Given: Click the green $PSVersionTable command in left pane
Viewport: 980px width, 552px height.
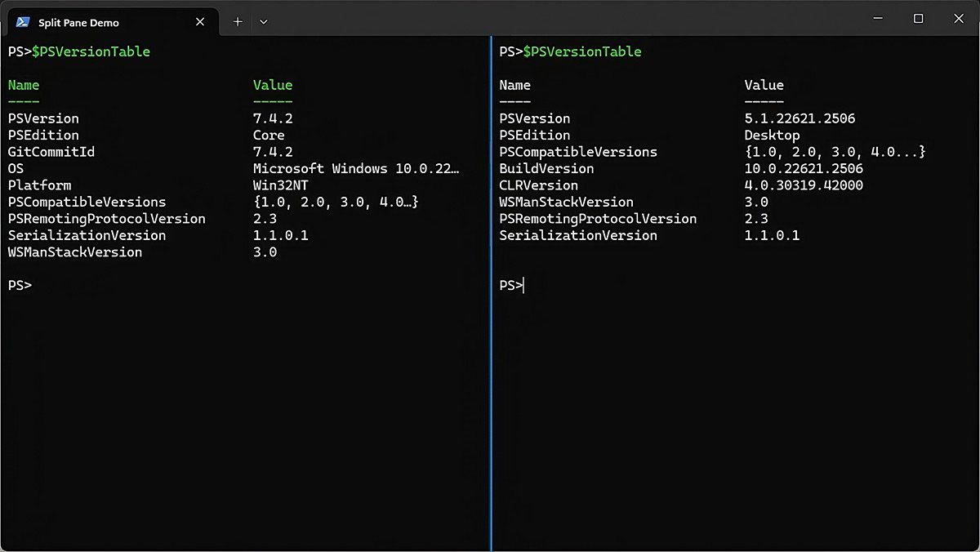Looking at the screenshot, I should tap(91, 51).
